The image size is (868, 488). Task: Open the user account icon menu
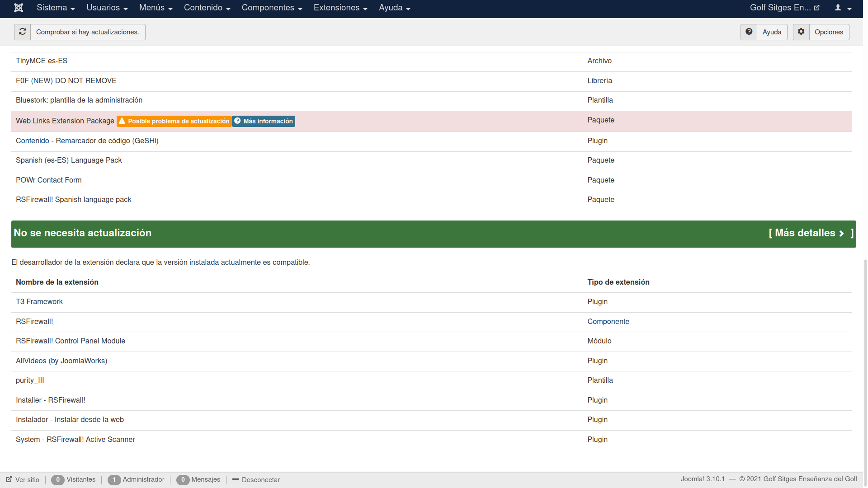point(838,8)
